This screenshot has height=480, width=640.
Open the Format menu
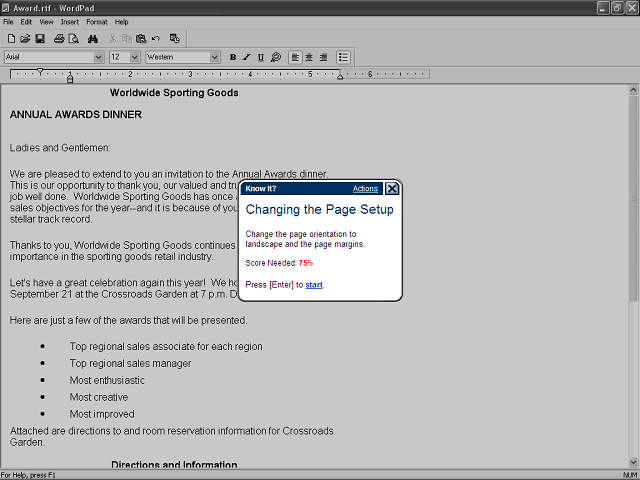pos(97,22)
